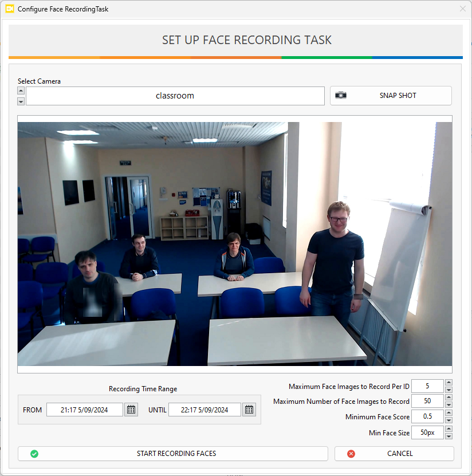Click the Recording Time Range label
The width and height of the screenshot is (472, 476).
[x=143, y=389]
